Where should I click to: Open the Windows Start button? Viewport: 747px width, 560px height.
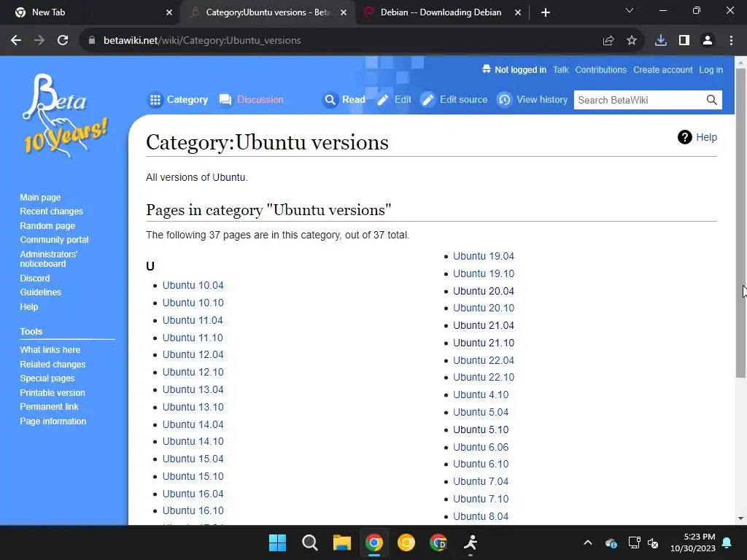[x=277, y=542]
